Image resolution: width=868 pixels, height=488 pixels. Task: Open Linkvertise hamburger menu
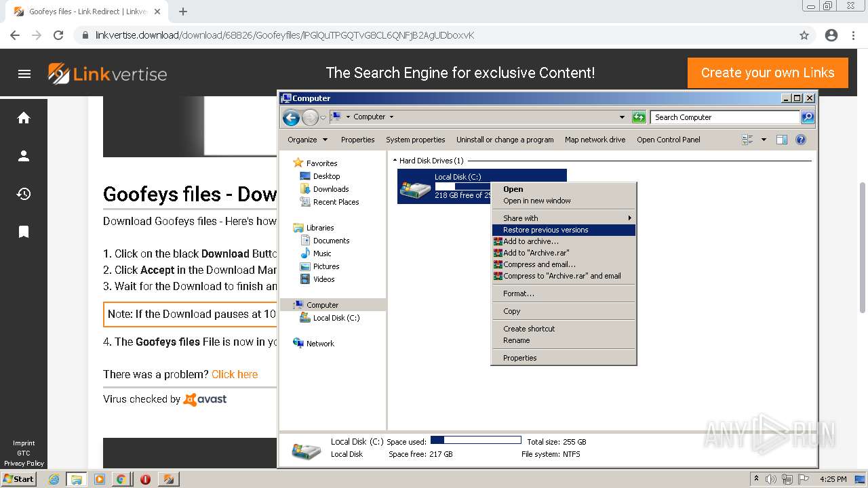coord(24,74)
